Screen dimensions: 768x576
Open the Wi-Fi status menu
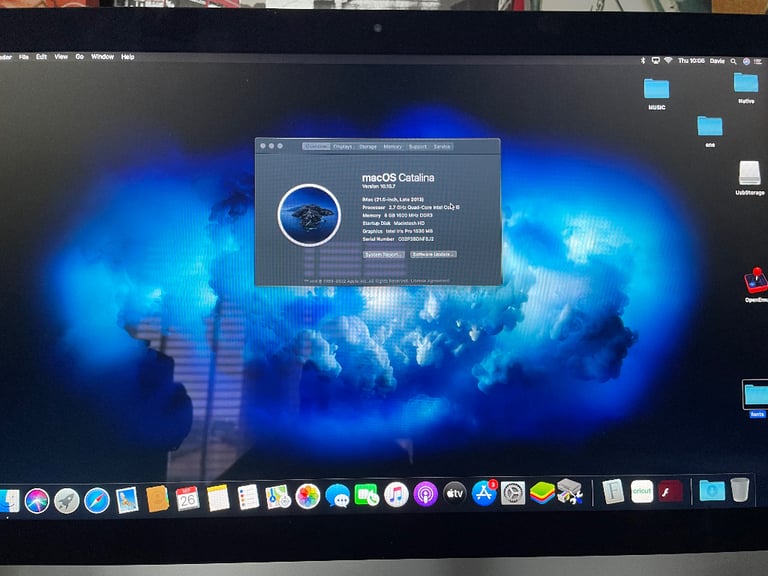(668, 61)
